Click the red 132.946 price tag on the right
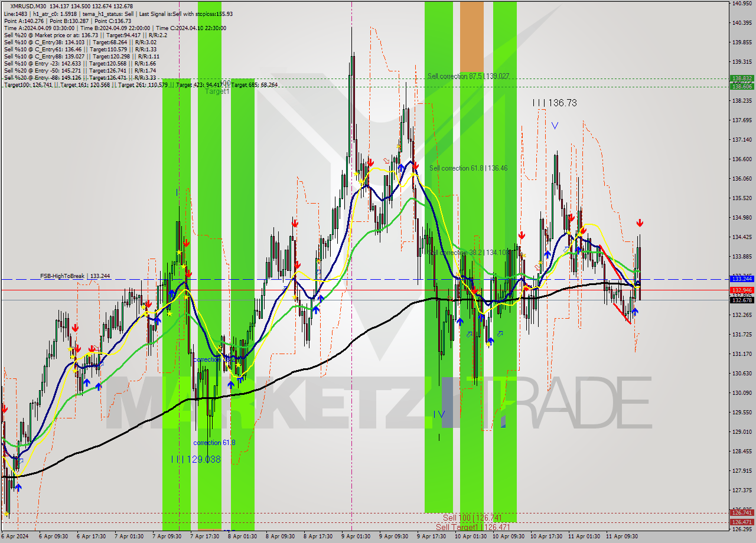The width and height of the screenshot is (756, 543). coord(740,290)
